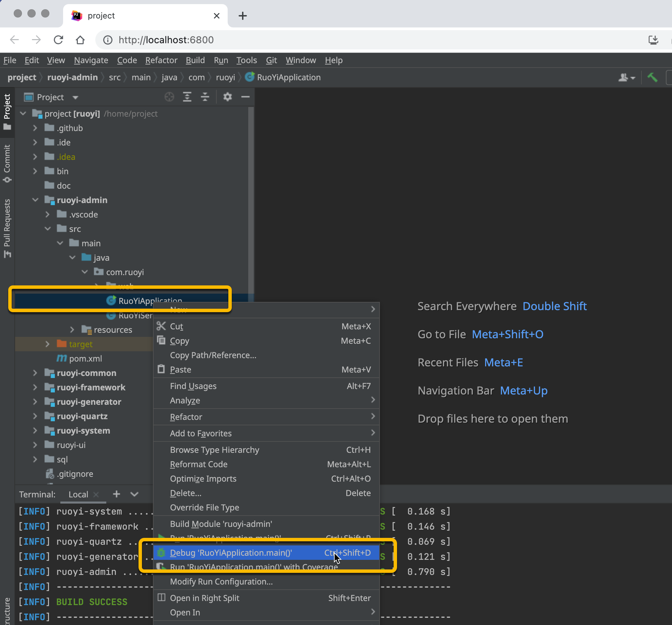Open the Refactor menu in menu bar

161,60
